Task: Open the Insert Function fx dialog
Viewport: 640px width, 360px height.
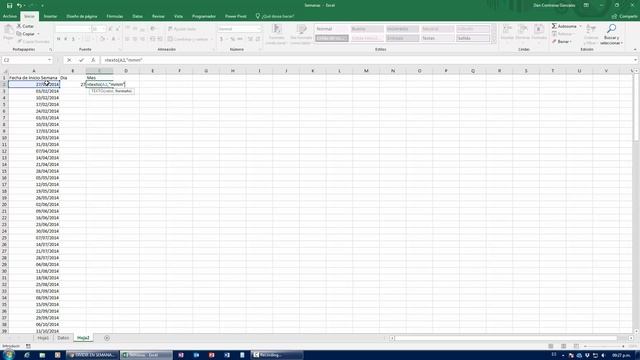Action: coord(93,60)
